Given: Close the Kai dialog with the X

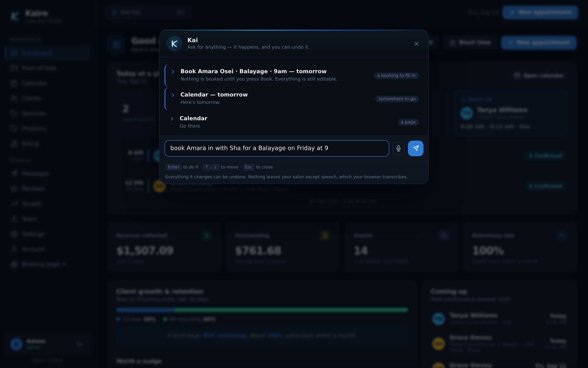Looking at the screenshot, I should pos(416,44).
